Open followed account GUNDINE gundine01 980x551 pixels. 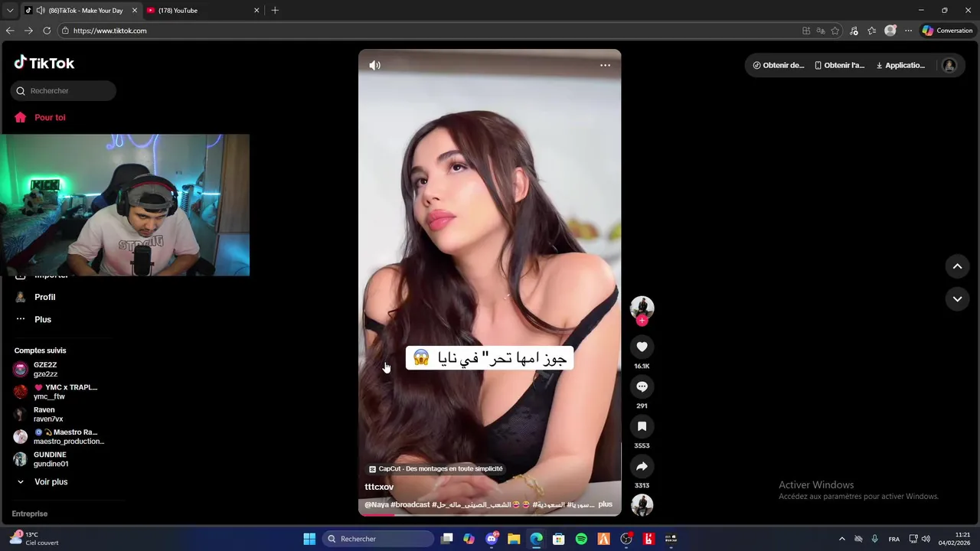pyautogui.click(x=41, y=459)
